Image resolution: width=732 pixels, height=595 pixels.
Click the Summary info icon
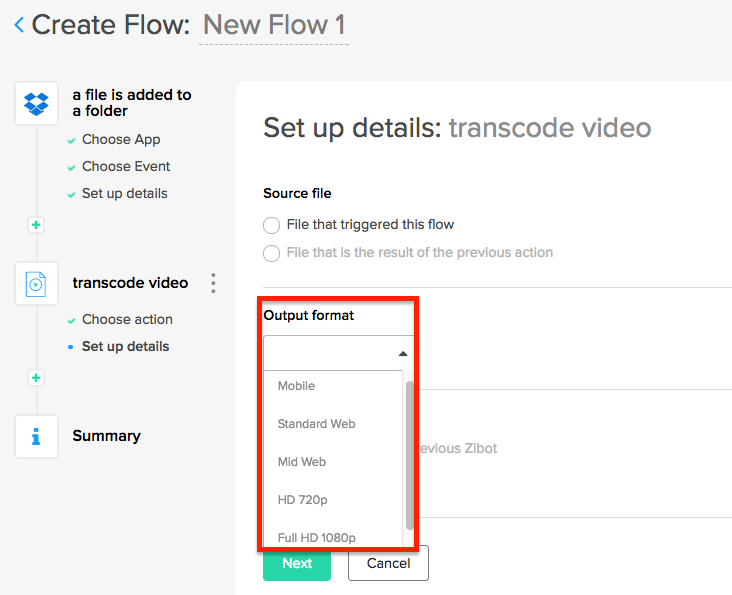tap(36, 436)
